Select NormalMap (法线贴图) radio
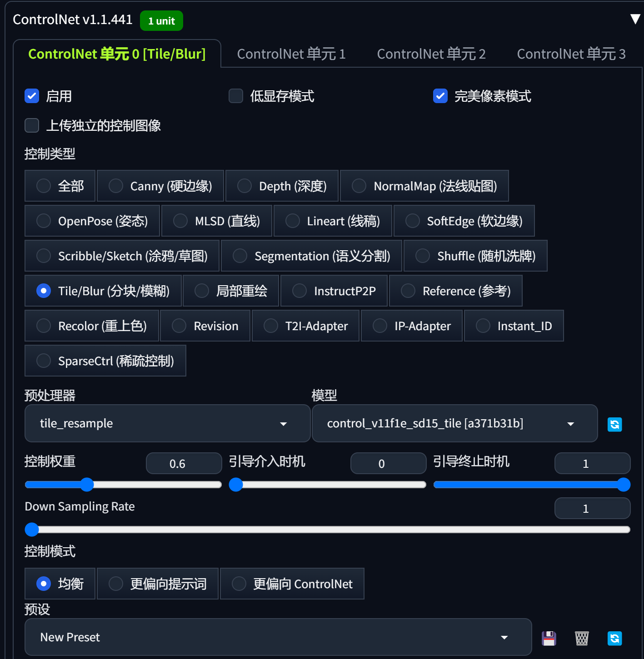 424,186
